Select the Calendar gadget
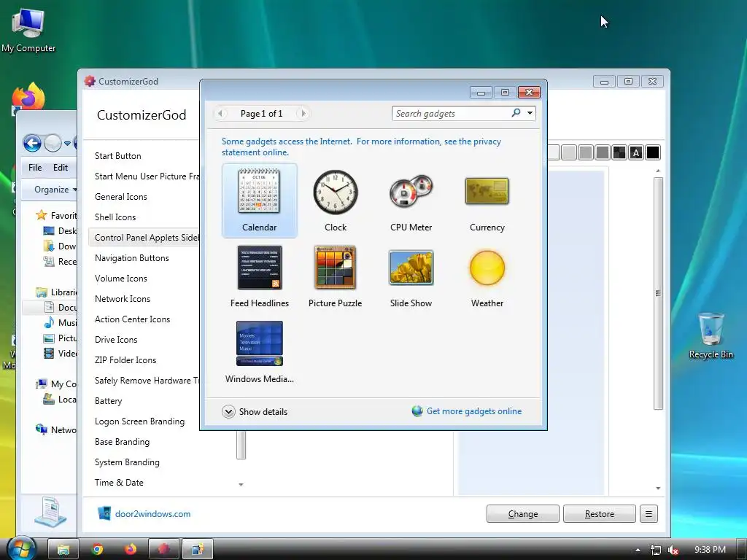 point(259,201)
